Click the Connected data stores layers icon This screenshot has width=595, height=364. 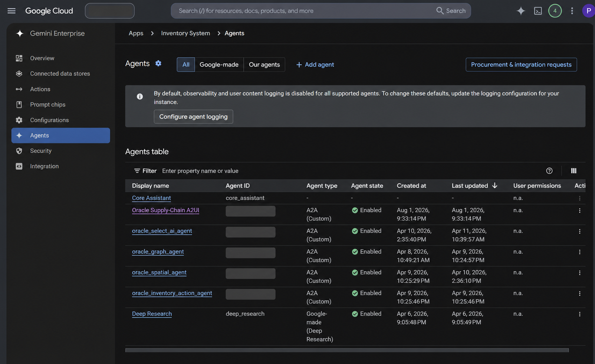(19, 73)
